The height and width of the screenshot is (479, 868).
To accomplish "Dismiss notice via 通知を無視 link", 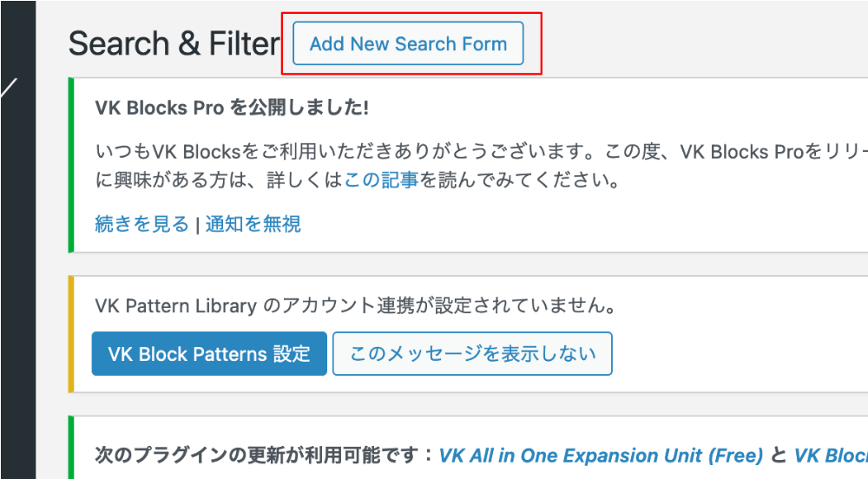I will tap(253, 225).
